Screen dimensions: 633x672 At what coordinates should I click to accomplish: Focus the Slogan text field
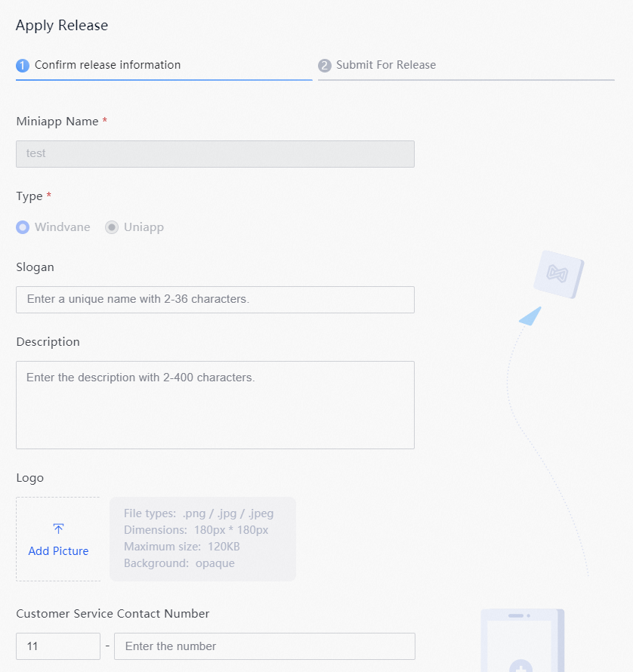coord(215,300)
